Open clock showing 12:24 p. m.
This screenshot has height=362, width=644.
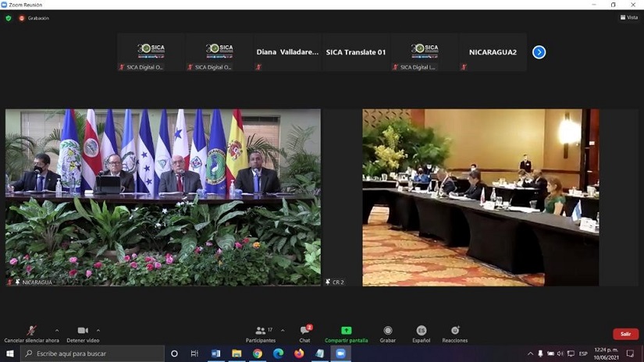pyautogui.click(x=606, y=353)
